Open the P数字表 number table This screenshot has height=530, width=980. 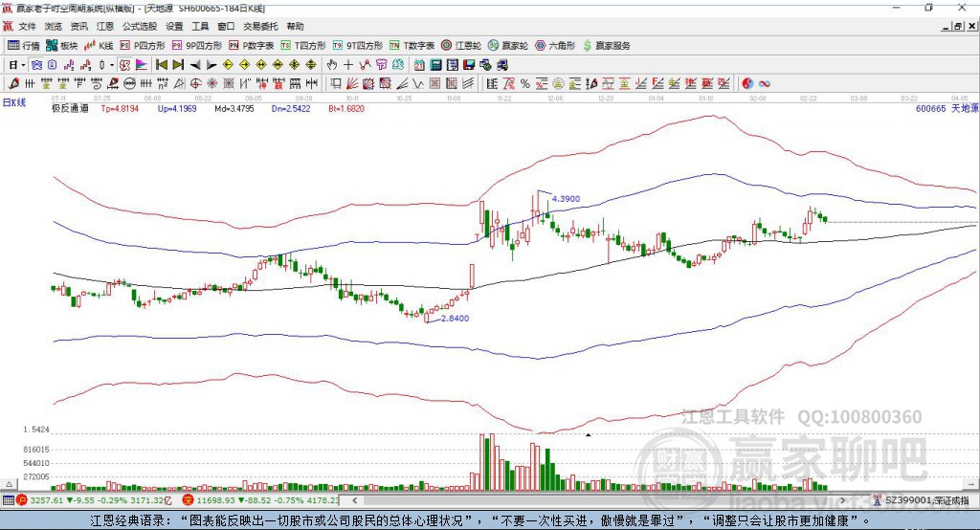(252, 46)
